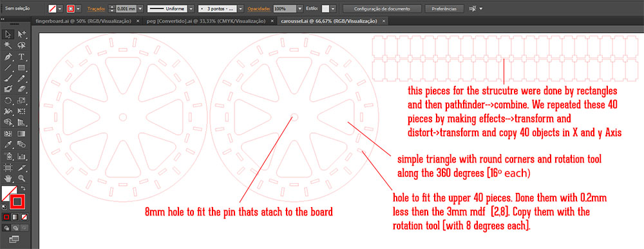644x249 pixels.
Task: Open the Estilo graphic style dropdown
Action: 333,8
